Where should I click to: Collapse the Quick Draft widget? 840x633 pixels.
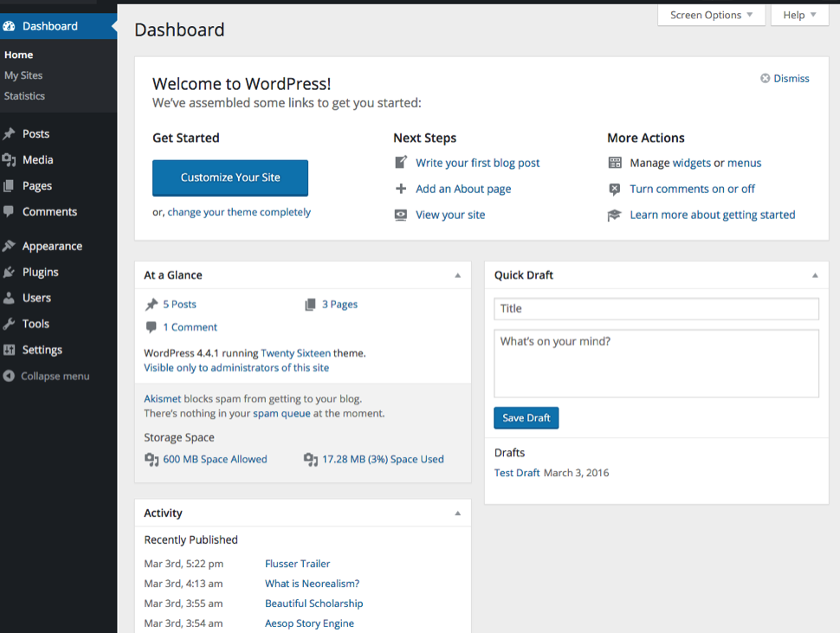pos(815,275)
